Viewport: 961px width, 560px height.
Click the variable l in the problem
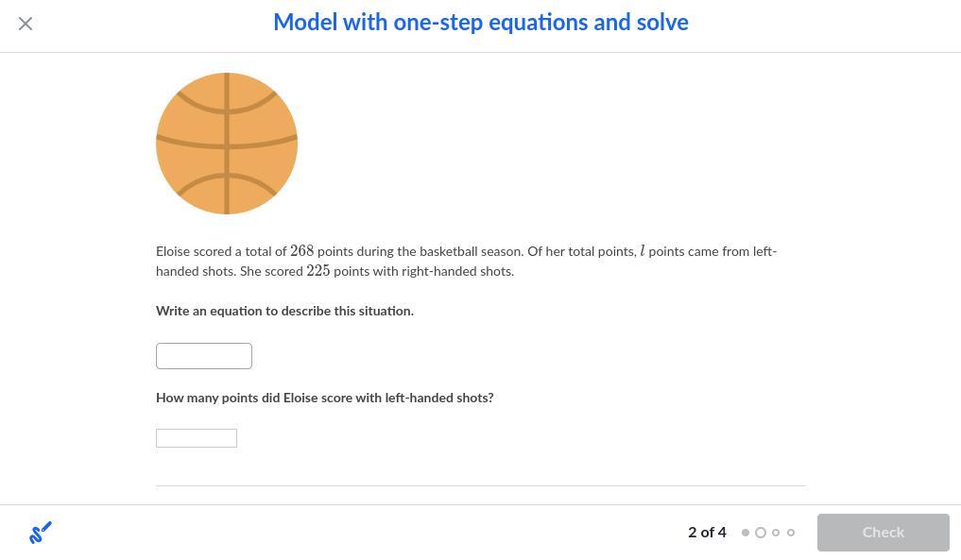point(643,251)
